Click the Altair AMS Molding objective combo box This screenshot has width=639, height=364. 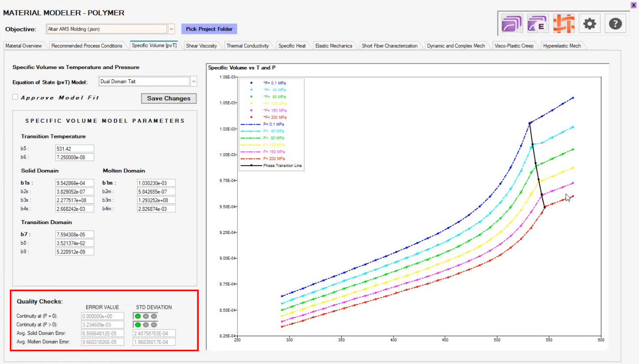pyautogui.click(x=106, y=29)
